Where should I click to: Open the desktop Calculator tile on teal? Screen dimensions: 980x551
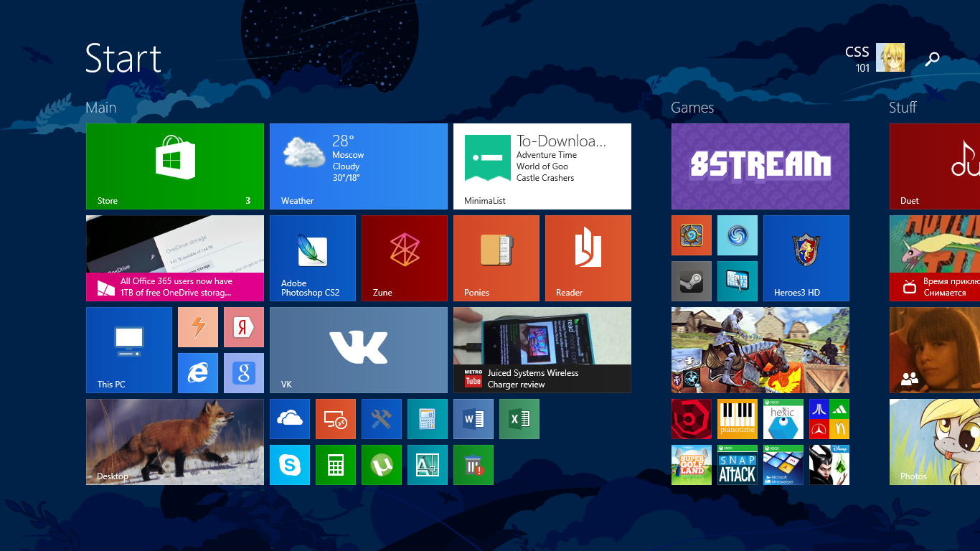[428, 419]
